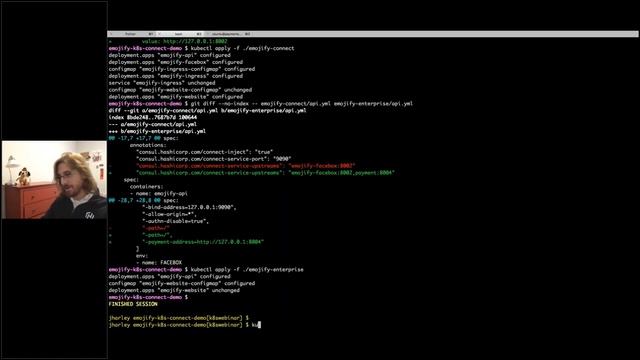Screen dimensions: 640x360
Task: Click the green "value: http://127.0.0.1:8002" line
Action: pyautogui.click(x=184, y=41)
